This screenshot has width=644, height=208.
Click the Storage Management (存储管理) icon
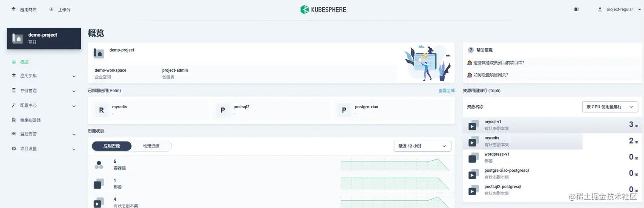coord(14,90)
